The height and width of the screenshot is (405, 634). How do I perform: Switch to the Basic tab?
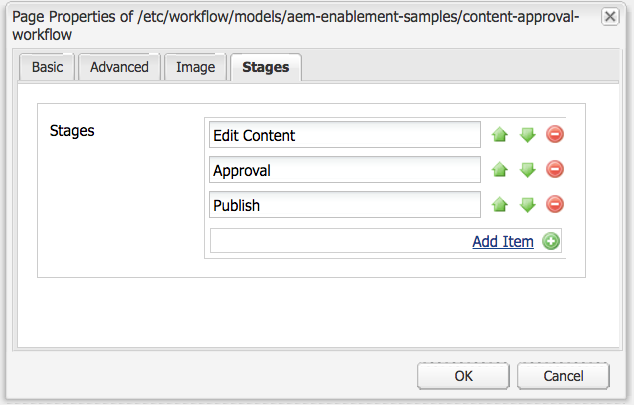click(46, 67)
